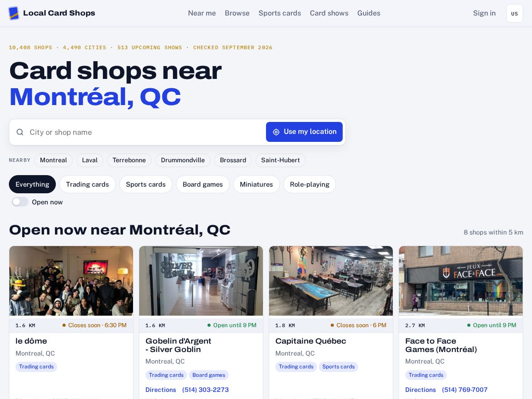Click the '1.8 KM' distance label
The height and width of the screenshot is (399, 532).
pos(285,325)
